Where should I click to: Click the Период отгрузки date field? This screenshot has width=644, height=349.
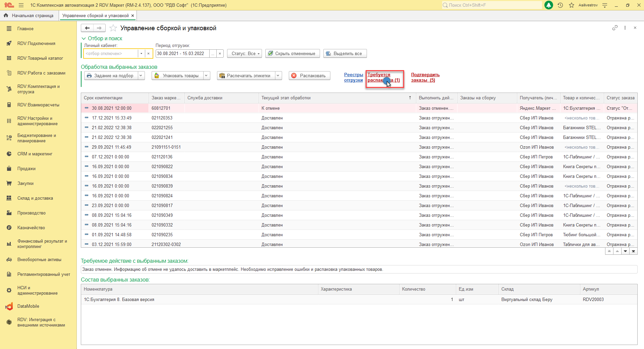click(x=182, y=54)
